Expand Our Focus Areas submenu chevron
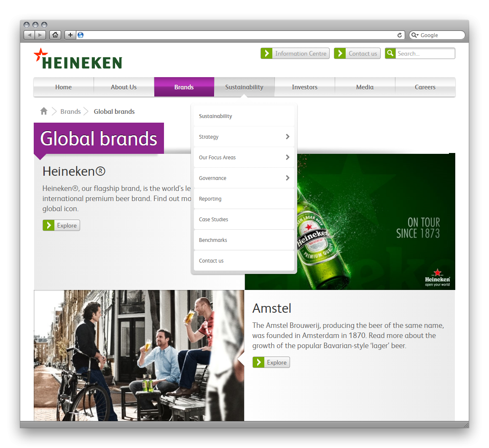 (287, 157)
